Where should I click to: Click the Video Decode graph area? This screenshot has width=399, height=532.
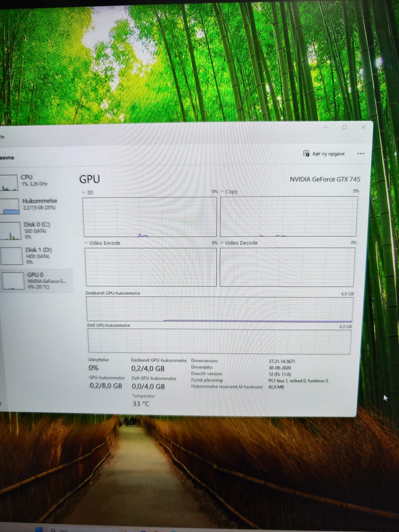coord(287,267)
